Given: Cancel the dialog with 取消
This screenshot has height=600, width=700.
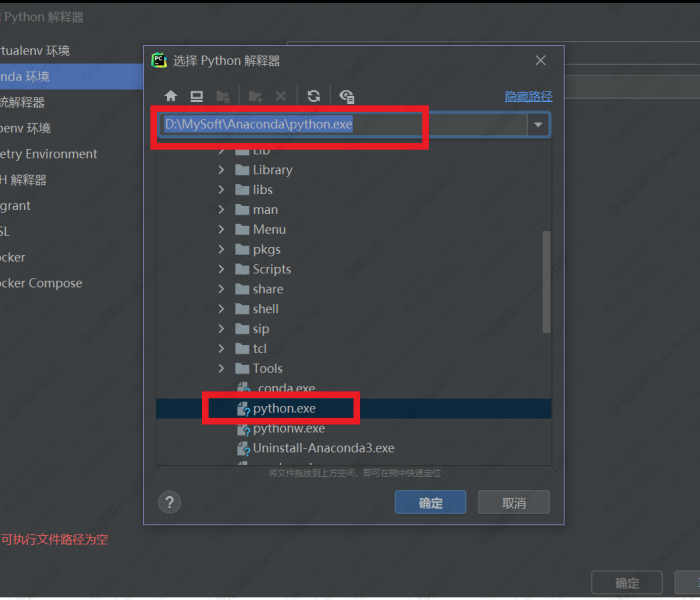Looking at the screenshot, I should [514, 503].
